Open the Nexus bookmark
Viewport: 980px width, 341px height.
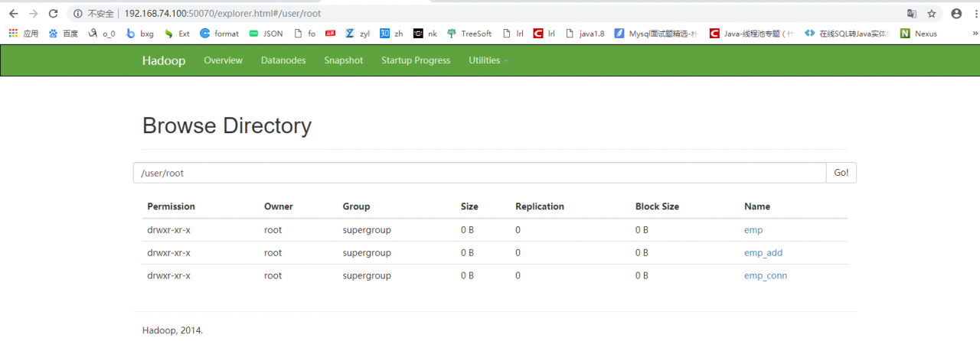(919, 34)
